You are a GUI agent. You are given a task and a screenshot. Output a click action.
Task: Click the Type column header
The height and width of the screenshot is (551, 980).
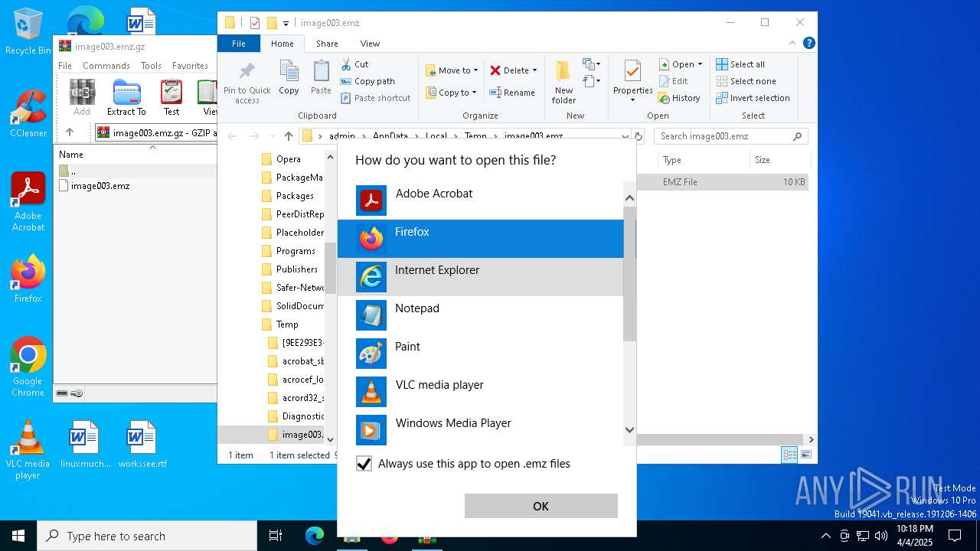(703, 160)
